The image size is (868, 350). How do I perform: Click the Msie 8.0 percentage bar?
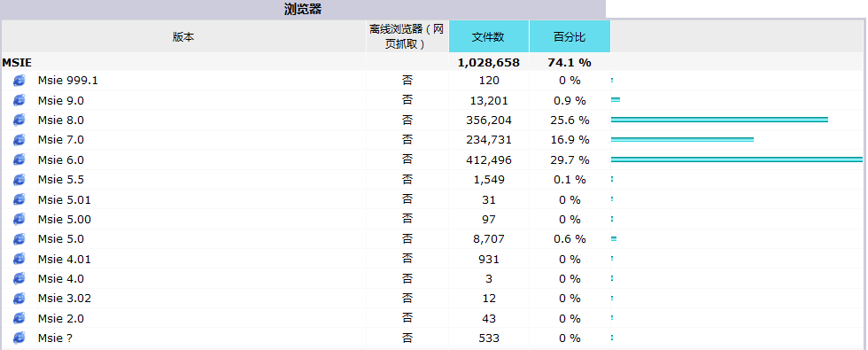(719, 120)
